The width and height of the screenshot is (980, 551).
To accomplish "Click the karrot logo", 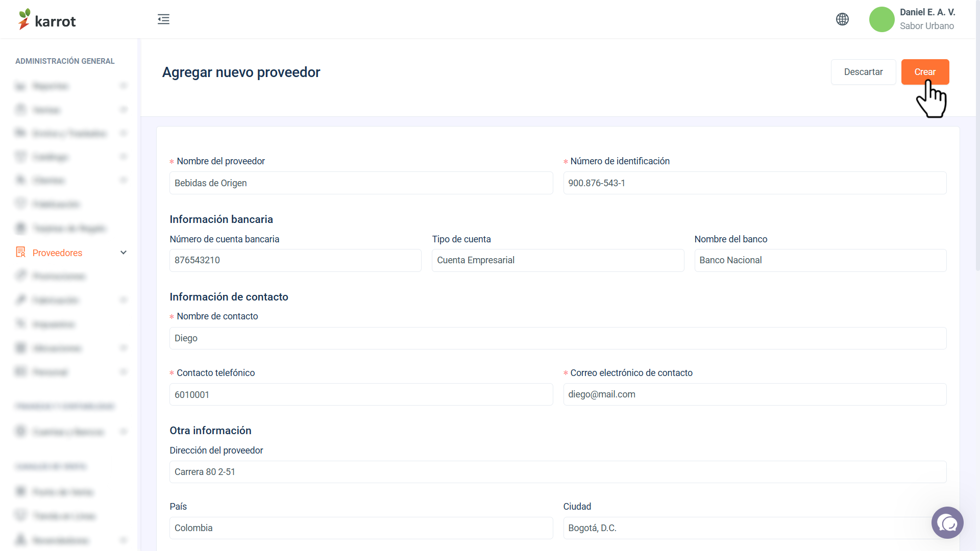I will tap(46, 19).
